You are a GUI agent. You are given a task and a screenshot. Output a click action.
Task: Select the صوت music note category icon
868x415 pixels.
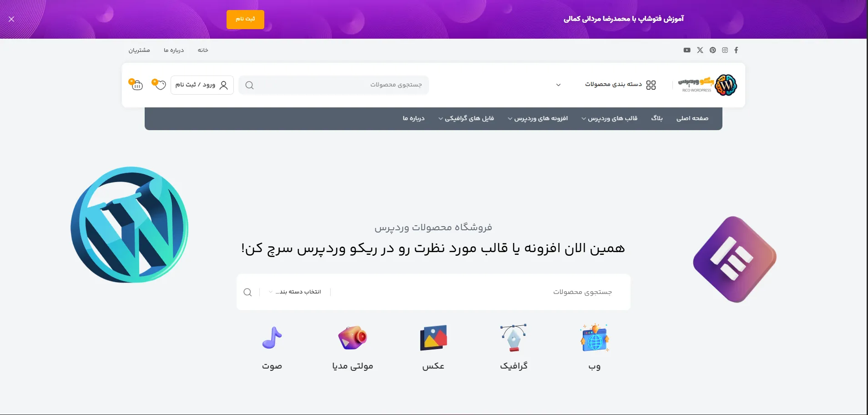point(272,338)
